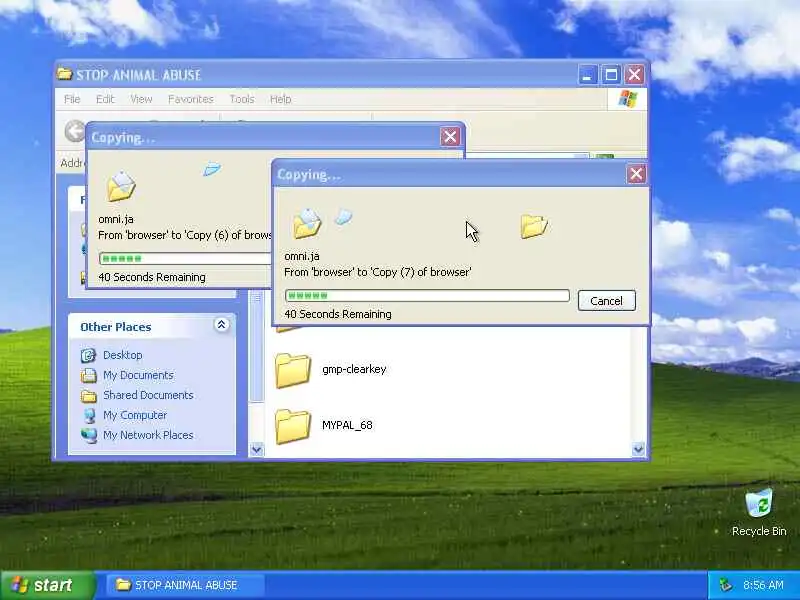Click the Copy (7) destination folder icon
This screenshot has width=800, height=600.
click(x=534, y=226)
